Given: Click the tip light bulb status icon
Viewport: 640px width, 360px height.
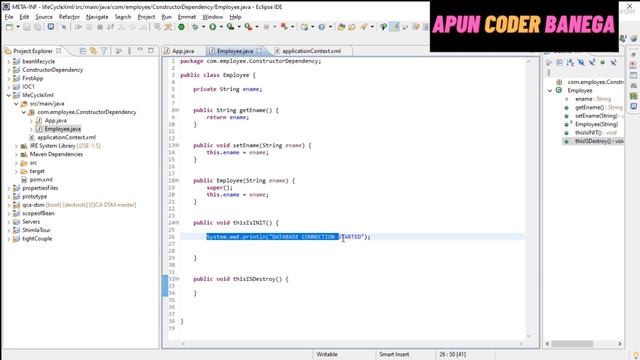Looking at the screenshot, I should click(636, 355).
